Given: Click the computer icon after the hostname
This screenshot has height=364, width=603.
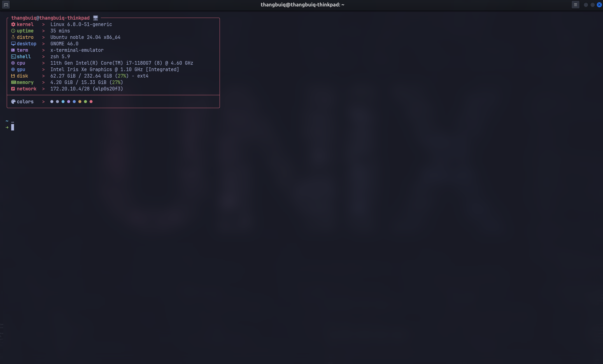Looking at the screenshot, I should pos(96,18).
